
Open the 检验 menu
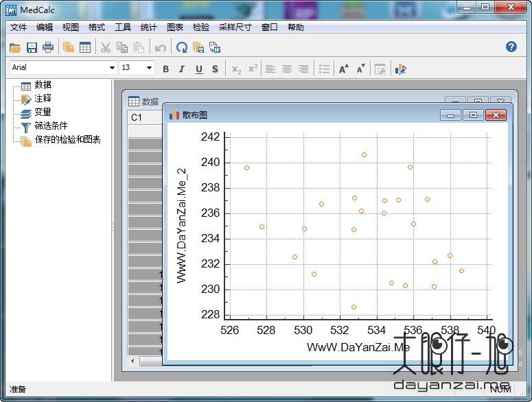pos(201,27)
